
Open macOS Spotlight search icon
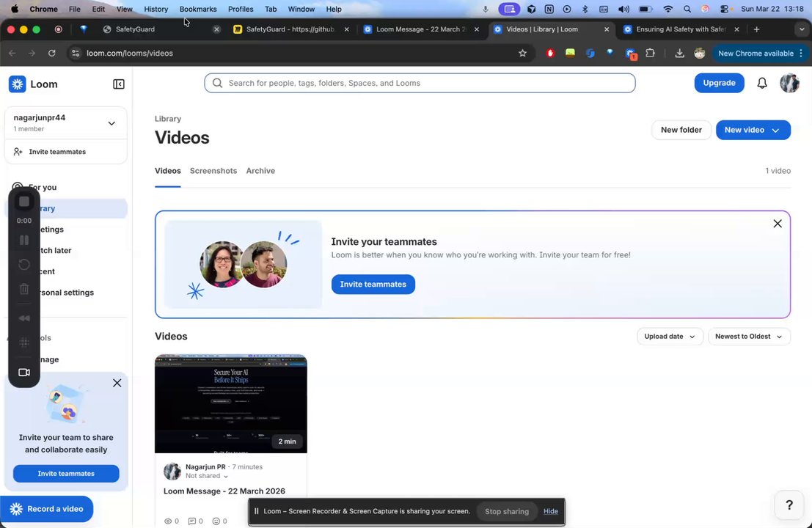coord(687,10)
